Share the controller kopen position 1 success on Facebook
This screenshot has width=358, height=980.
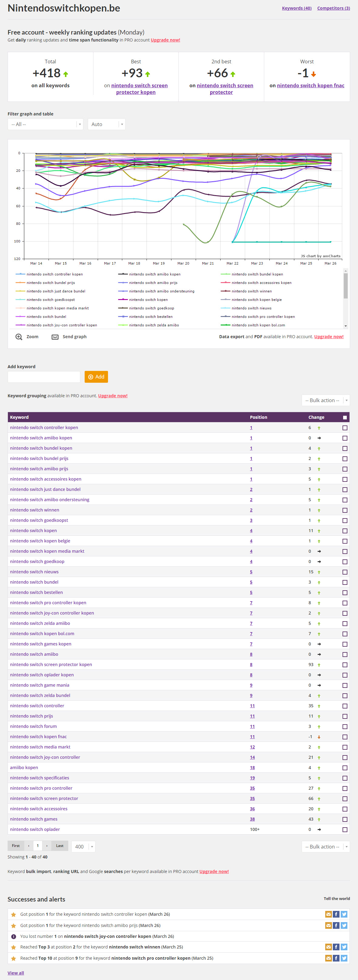click(x=336, y=914)
